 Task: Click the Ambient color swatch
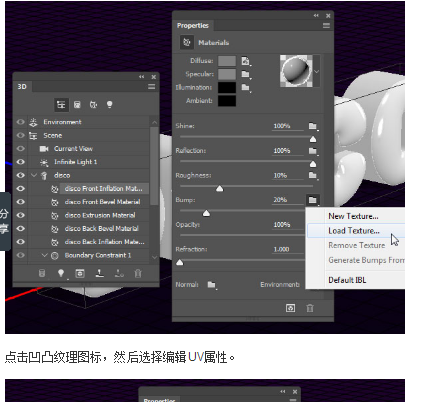click(x=227, y=101)
